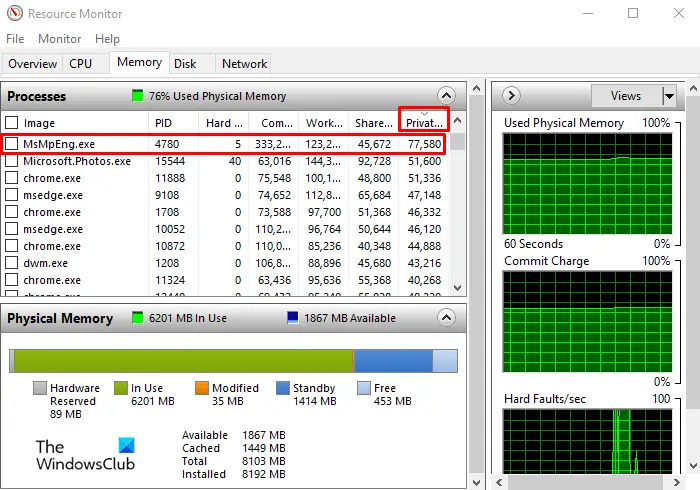Screen dimensions: 700x490
Task: Click the graph pane horizontal scroll left arrow
Action: pyautogui.click(x=500, y=482)
